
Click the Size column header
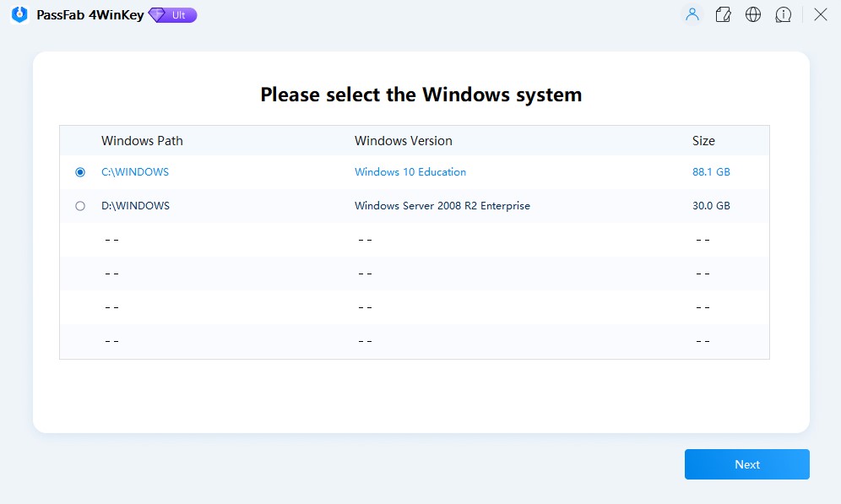coord(703,141)
